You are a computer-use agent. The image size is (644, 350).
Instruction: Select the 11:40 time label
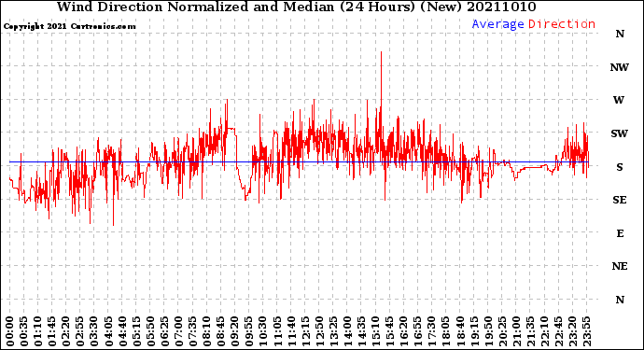click(x=291, y=331)
